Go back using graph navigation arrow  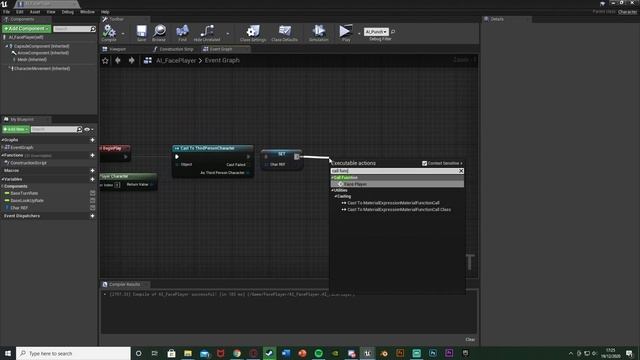(118, 60)
